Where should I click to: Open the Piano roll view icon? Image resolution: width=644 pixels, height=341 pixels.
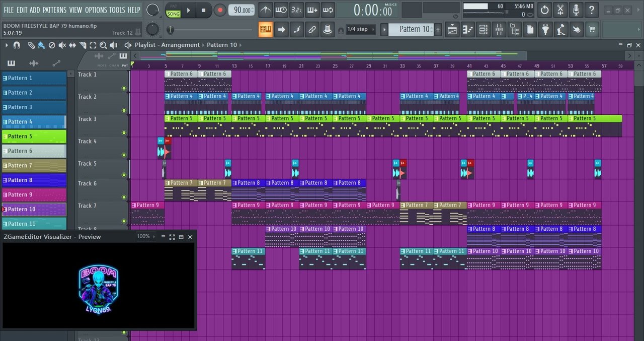(468, 30)
